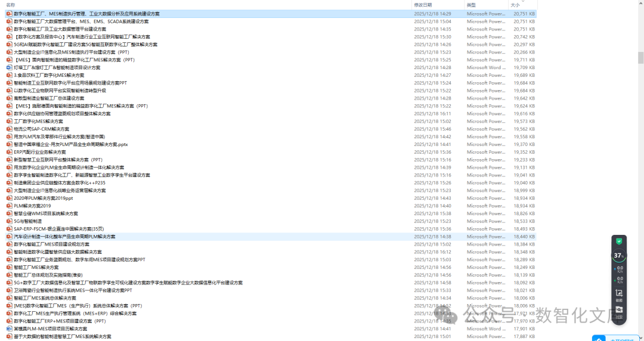Viewport: 644px width, 341px height.
Task: Open the folder search tool on floating widget
Action: coord(619,311)
